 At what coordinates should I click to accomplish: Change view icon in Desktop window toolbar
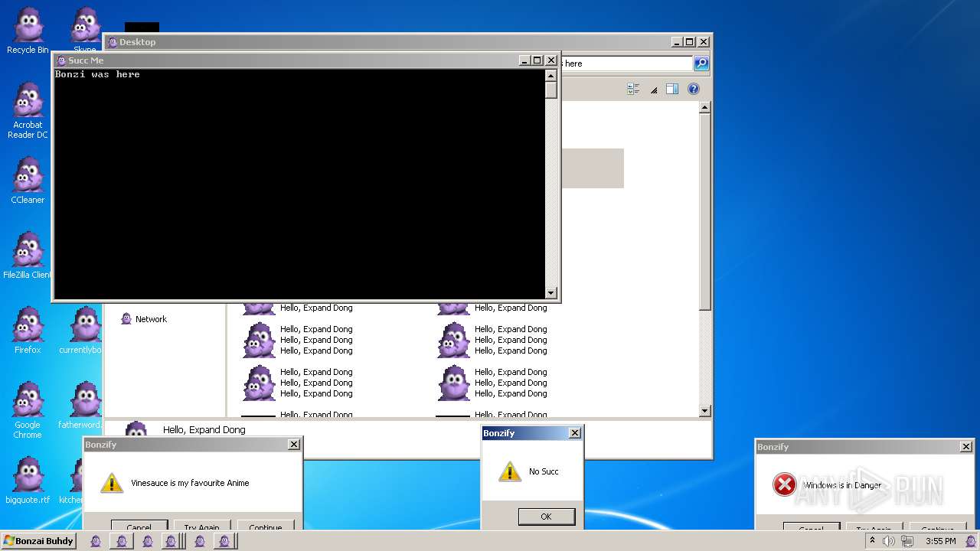pos(633,89)
